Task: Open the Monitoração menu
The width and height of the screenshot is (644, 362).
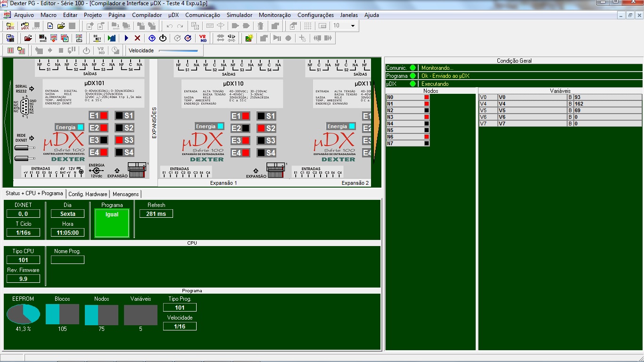Action: click(275, 15)
